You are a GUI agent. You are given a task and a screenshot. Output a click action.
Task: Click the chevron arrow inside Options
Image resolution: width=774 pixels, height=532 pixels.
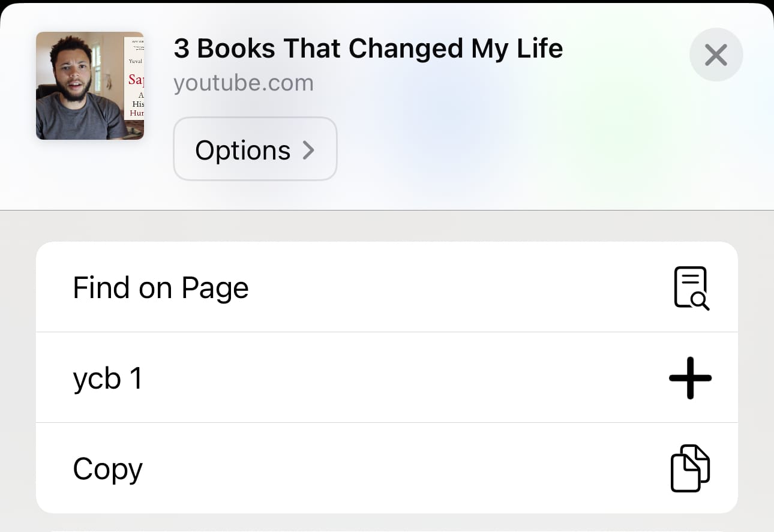(x=308, y=149)
